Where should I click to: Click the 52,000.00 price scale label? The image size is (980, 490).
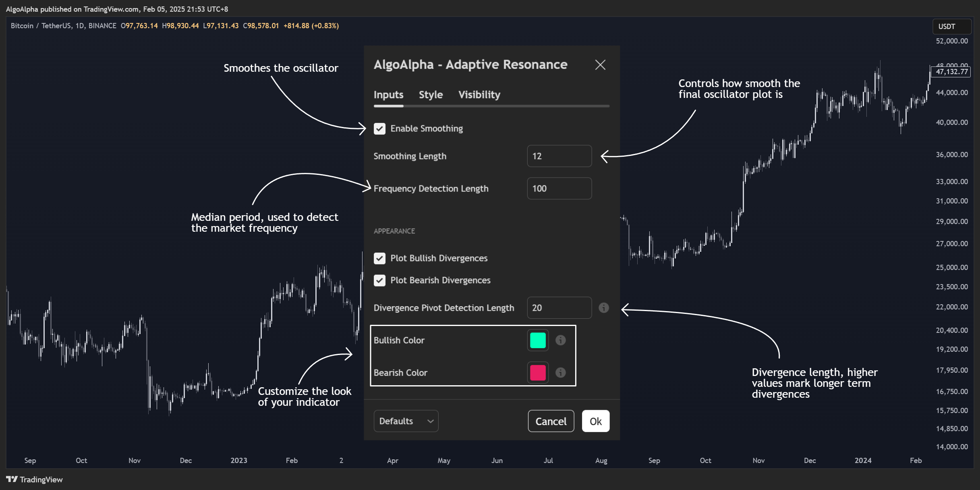[x=951, y=41]
